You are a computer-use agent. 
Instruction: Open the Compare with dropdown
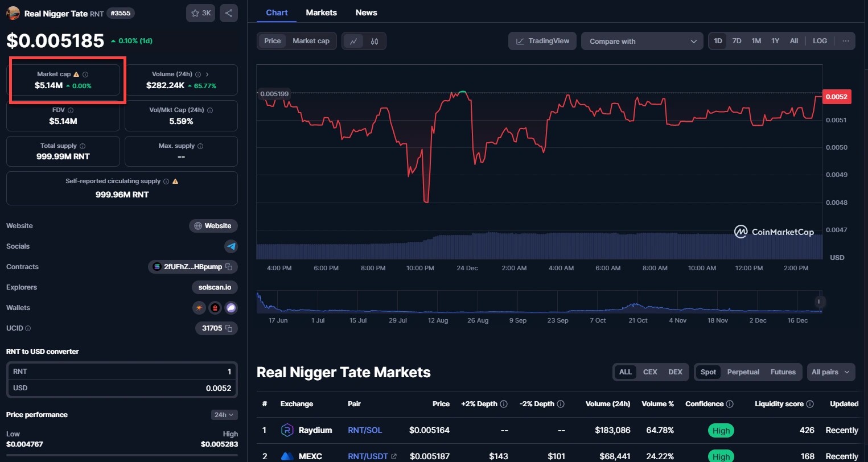tap(642, 40)
